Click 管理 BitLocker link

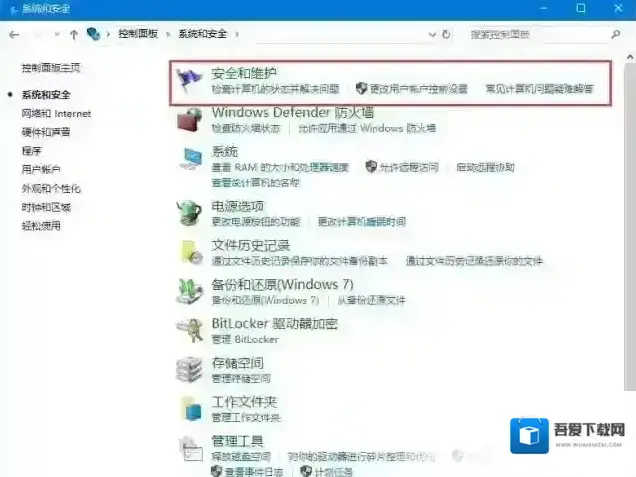245,339
